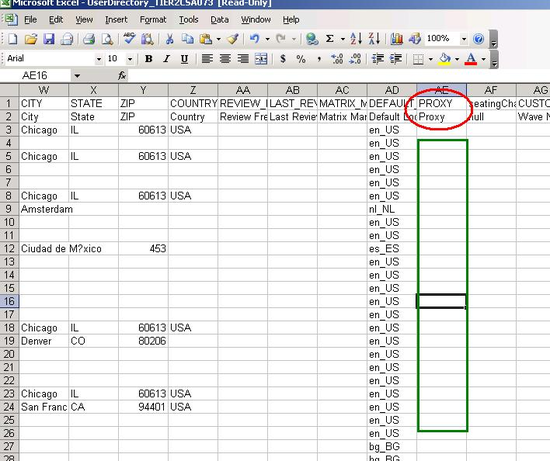Create a new blank workbook

12,39
